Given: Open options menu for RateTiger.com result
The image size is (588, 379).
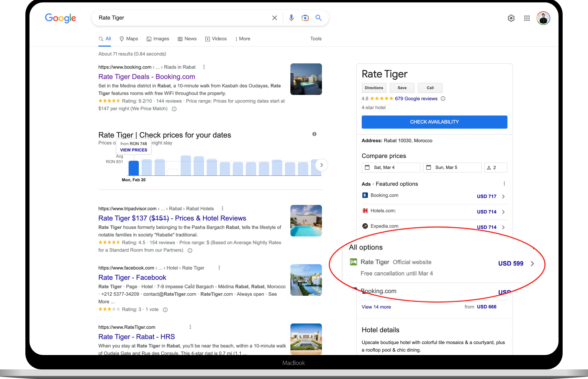Looking at the screenshot, I should 190,327.
